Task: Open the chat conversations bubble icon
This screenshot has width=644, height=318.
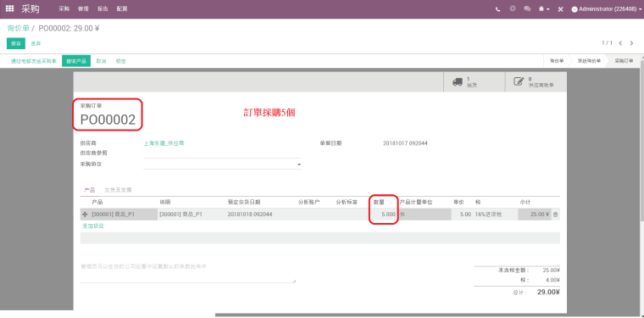Action: pos(527,8)
